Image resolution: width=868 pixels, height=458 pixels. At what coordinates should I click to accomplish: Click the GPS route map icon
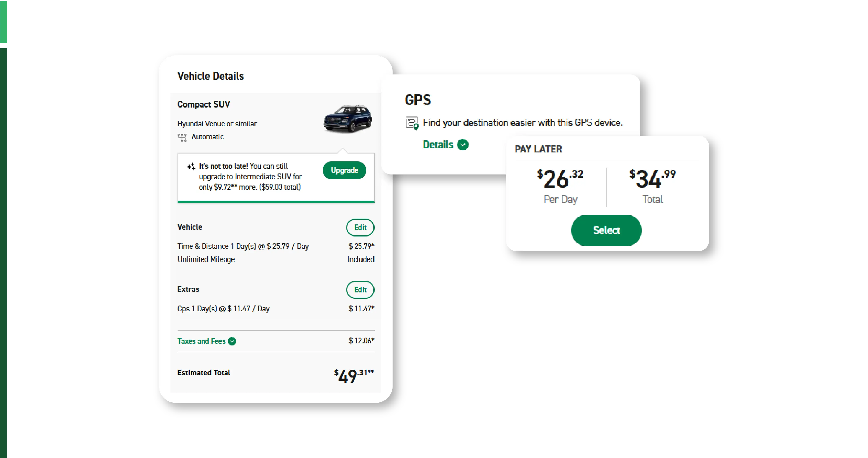pyautogui.click(x=412, y=123)
